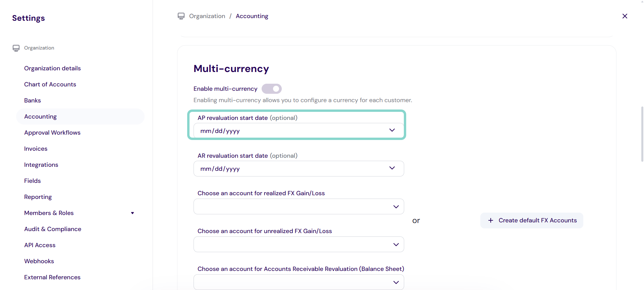Click the plus icon for default FX Accounts
This screenshot has width=644, height=290.
(x=491, y=220)
